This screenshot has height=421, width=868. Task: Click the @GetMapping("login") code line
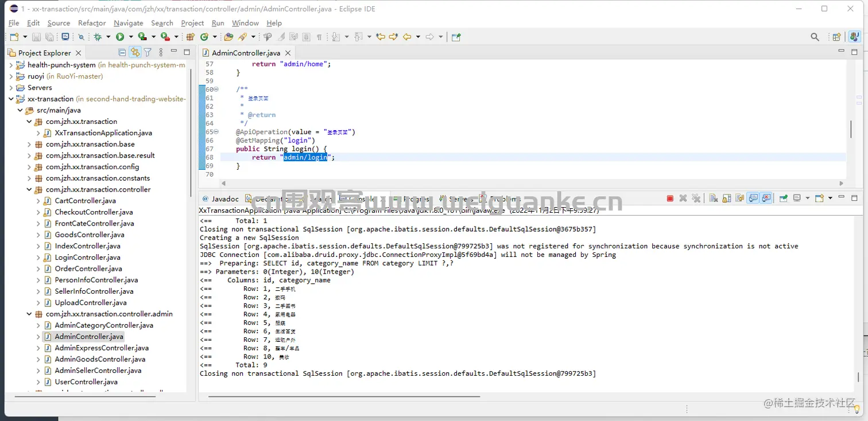(276, 141)
